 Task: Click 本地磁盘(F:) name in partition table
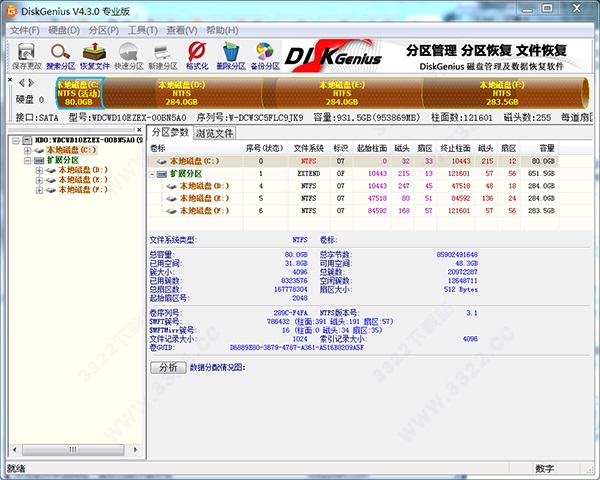[x=204, y=211]
